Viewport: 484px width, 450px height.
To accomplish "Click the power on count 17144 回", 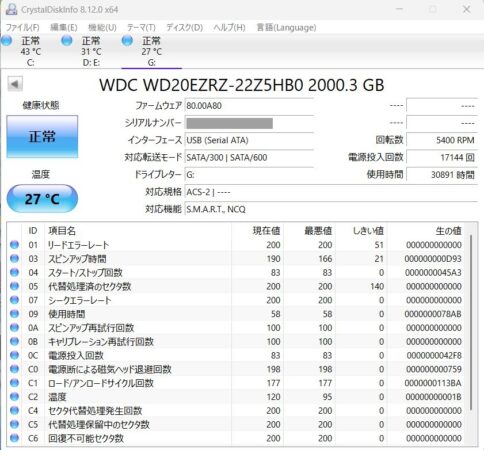I will 442,157.
